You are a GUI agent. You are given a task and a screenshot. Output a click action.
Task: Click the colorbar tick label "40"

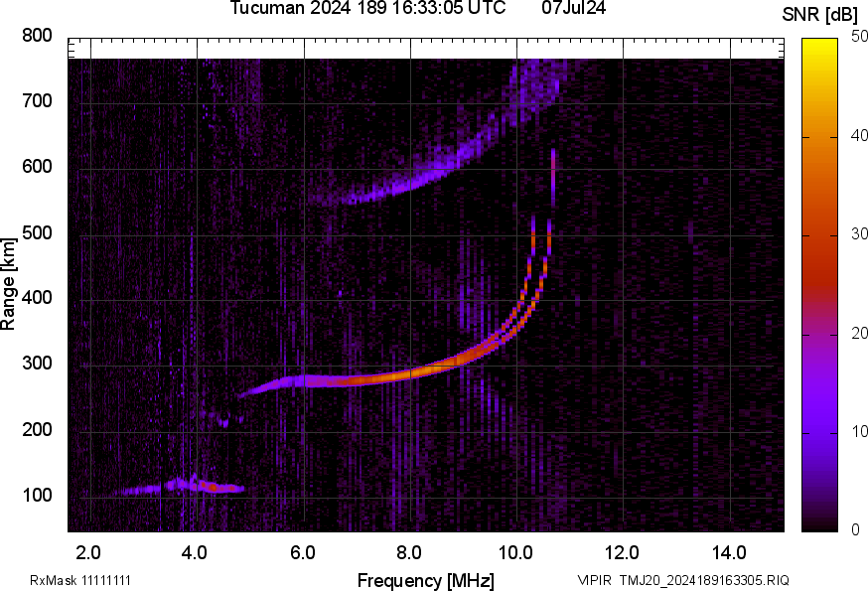pyautogui.click(x=859, y=135)
